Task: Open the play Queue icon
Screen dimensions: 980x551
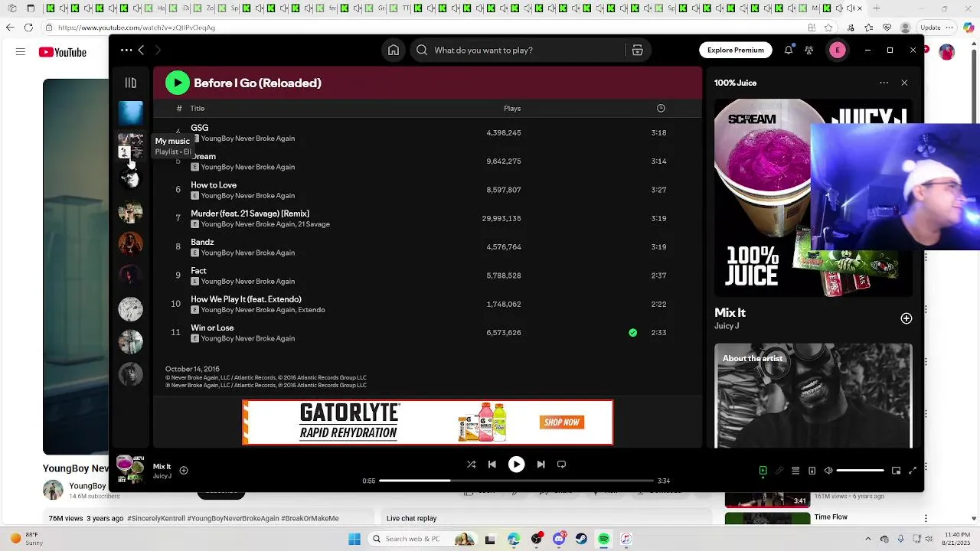Action: point(795,471)
